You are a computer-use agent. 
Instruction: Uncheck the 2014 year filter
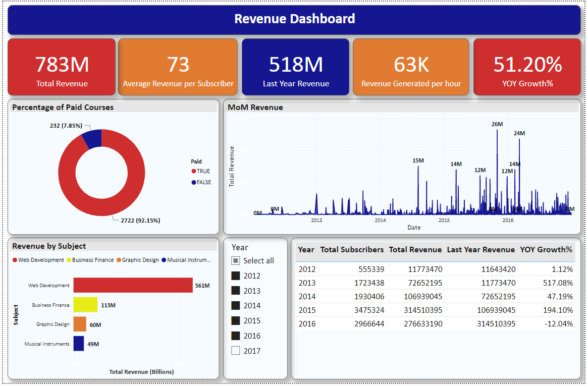coord(236,306)
